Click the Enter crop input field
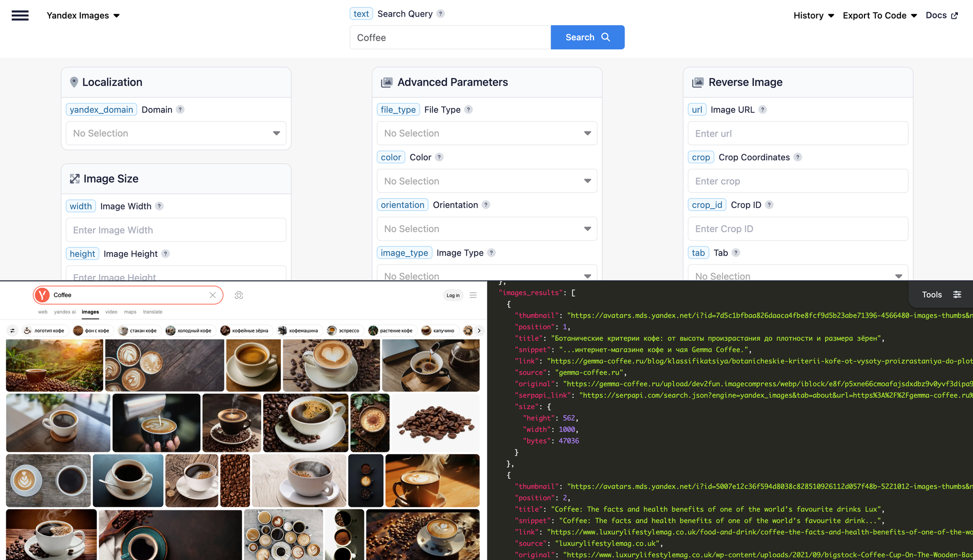This screenshot has width=973, height=560. pos(798,181)
